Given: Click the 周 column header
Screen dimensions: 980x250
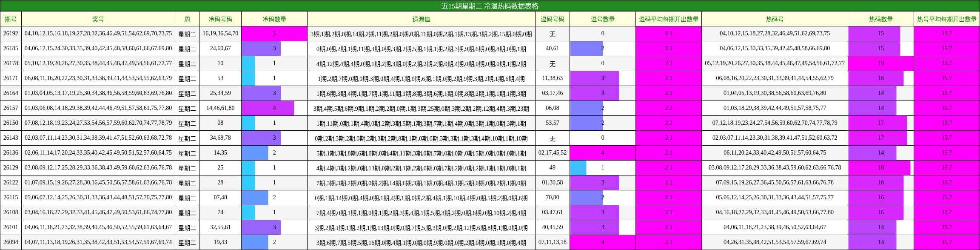Looking at the screenshot, I should pyautogui.click(x=187, y=19).
